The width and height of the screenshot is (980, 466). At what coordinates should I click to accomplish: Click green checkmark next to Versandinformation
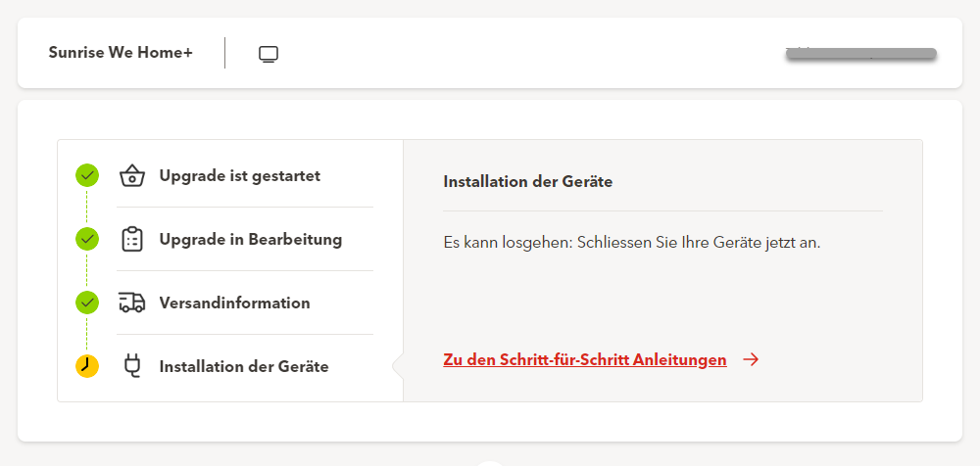87,303
